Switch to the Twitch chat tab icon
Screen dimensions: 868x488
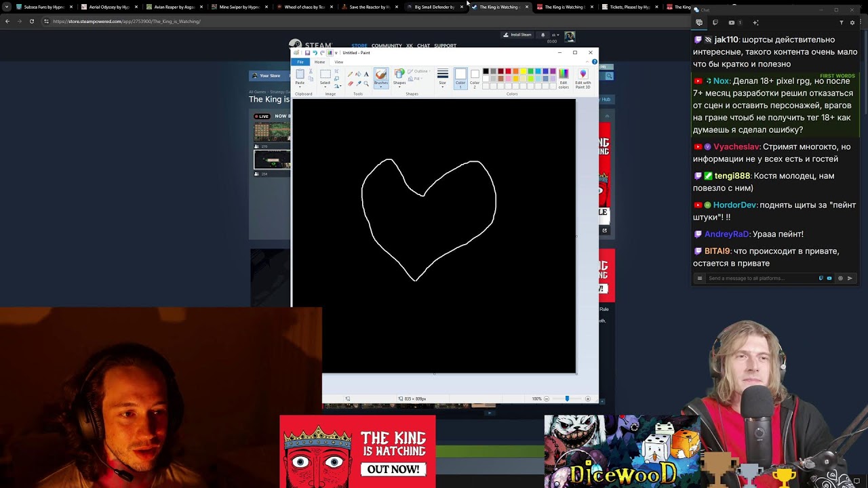click(715, 22)
